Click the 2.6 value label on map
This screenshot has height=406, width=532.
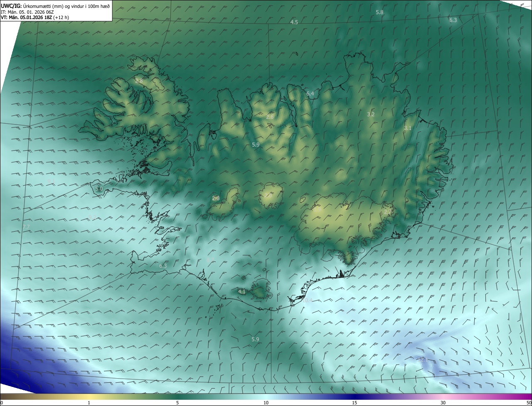click(270, 117)
